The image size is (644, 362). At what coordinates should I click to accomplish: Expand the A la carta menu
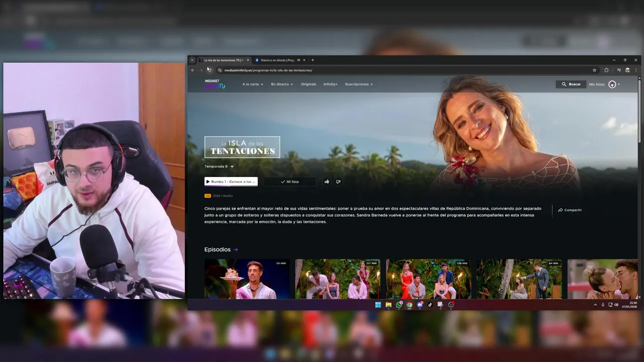pyautogui.click(x=253, y=84)
